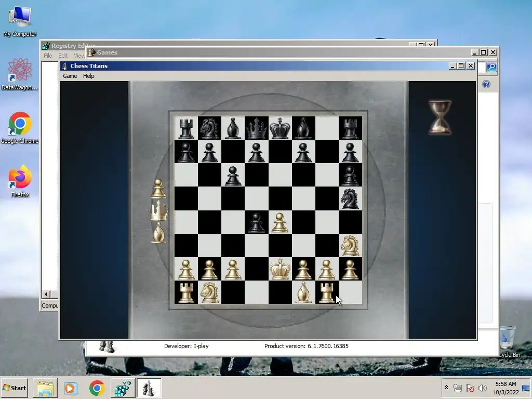Select the white pawn on c2
This screenshot has width=532, height=399.
point(233,269)
